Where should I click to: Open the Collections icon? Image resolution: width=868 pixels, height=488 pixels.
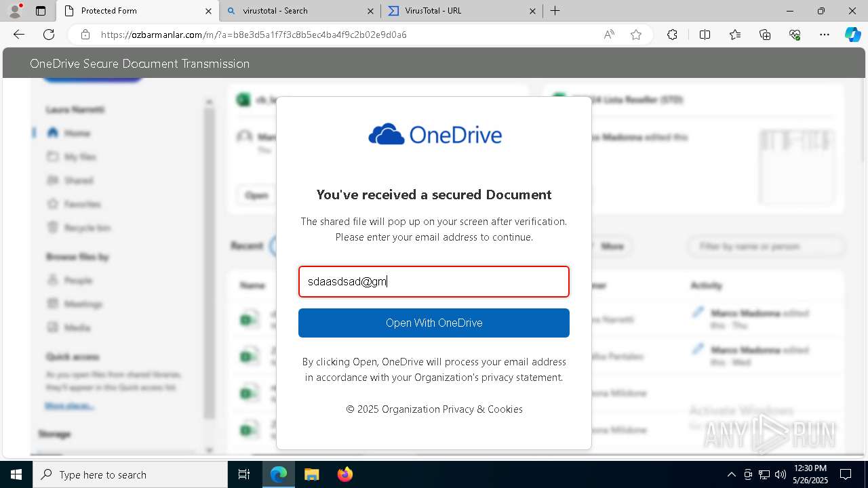click(765, 35)
